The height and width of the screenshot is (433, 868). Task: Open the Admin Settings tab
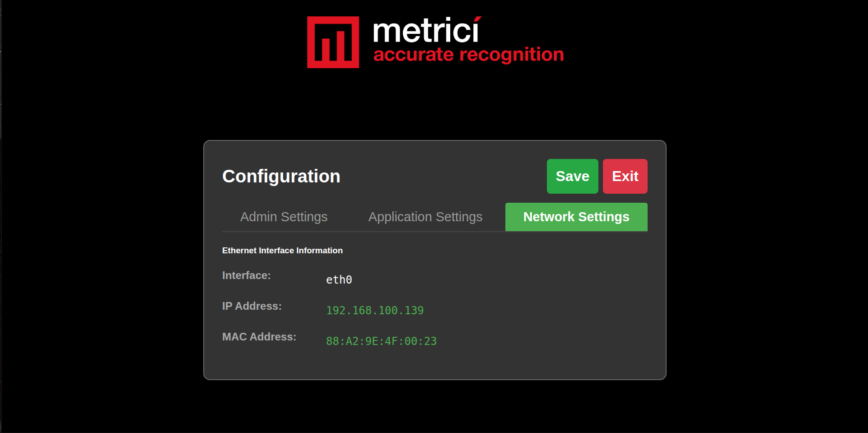(284, 217)
